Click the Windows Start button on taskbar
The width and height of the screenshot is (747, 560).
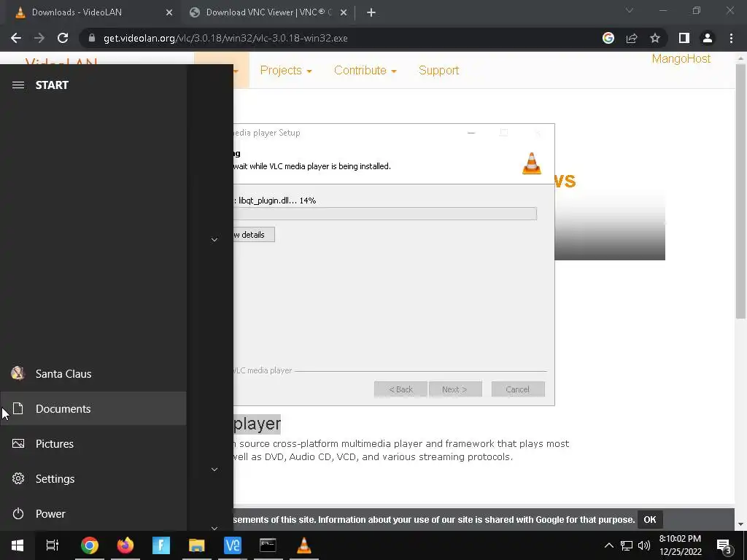pyautogui.click(x=18, y=545)
